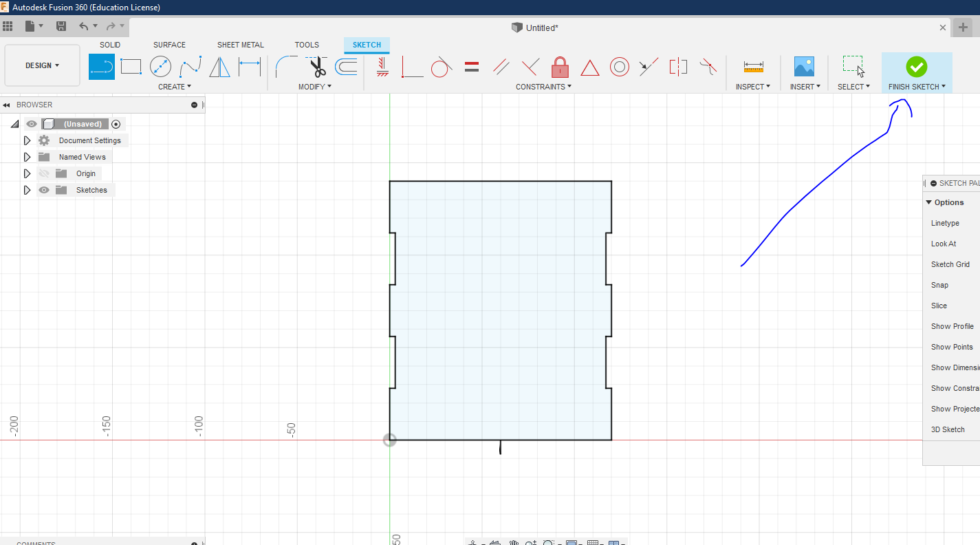Select the Sketch Dimension tool
Image resolution: width=980 pixels, height=545 pixels.
[250, 67]
